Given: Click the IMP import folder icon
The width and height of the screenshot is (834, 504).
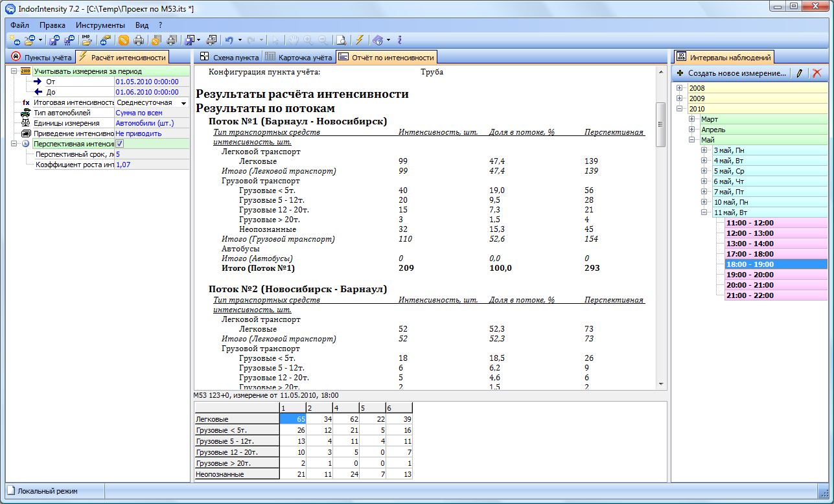Looking at the screenshot, I should 86,40.
